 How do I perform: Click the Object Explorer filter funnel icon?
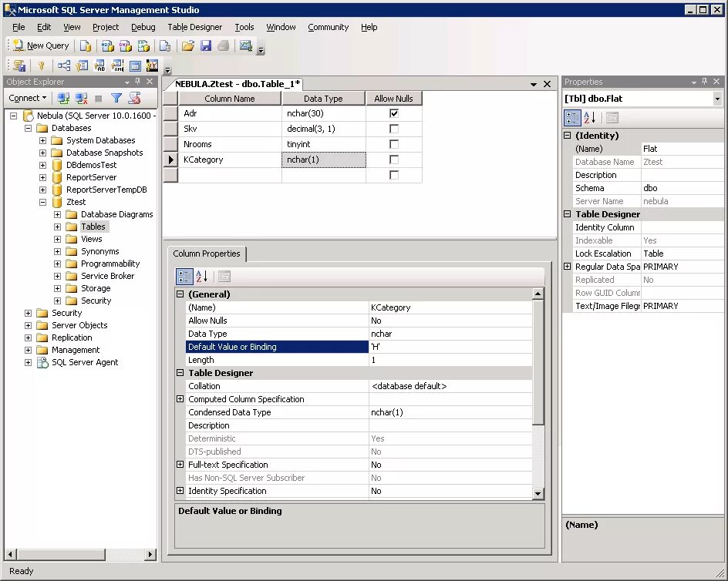pyautogui.click(x=116, y=98)
